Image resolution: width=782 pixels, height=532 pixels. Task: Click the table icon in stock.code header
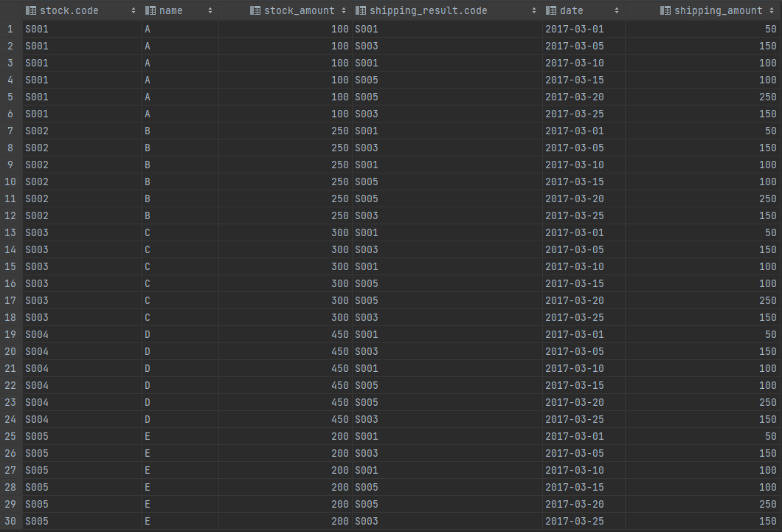(31, 10)
